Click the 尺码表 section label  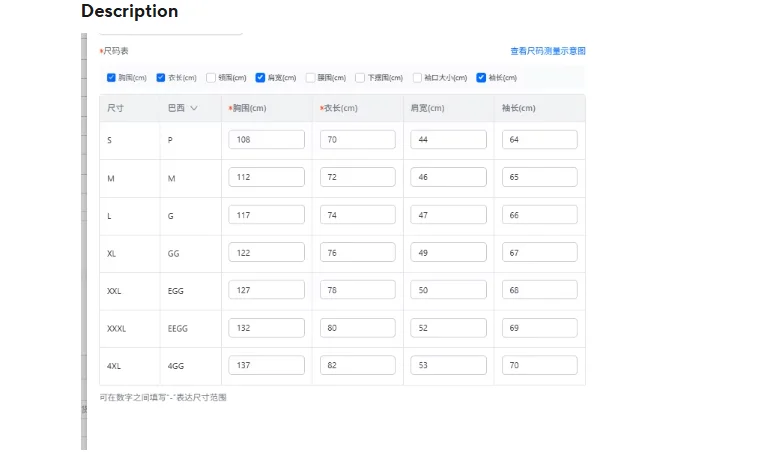[x=115, y=51]
